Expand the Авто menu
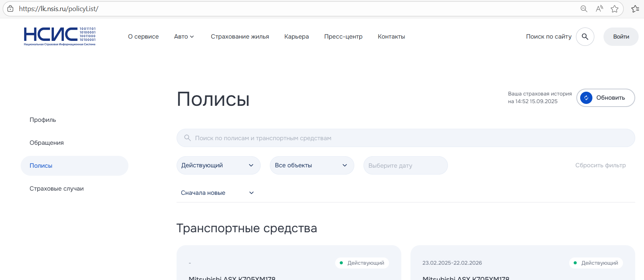The image size is (644, 280). click(x=184, y=37)
